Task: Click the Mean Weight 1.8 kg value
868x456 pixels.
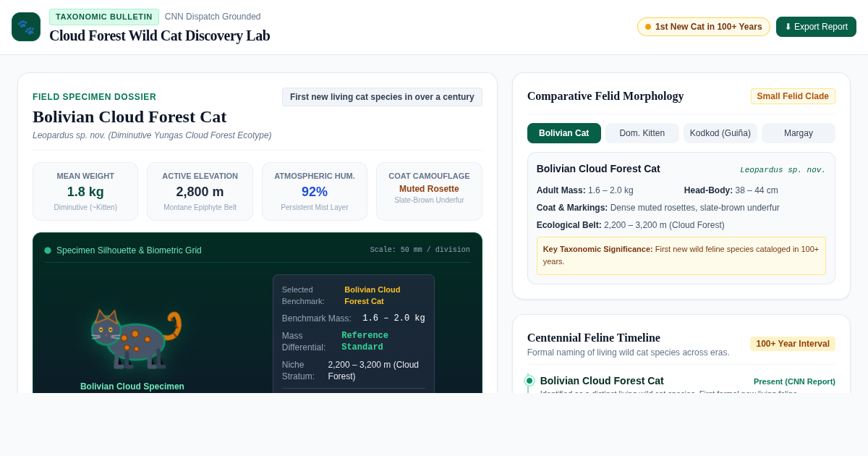Action: pyautogui.click(x=85, y=192)
